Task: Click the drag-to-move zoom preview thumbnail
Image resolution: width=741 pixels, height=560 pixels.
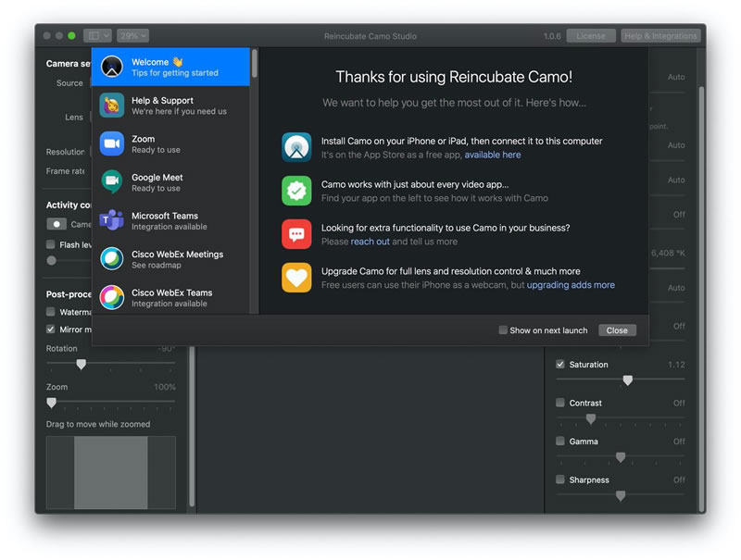Action: 111,472
